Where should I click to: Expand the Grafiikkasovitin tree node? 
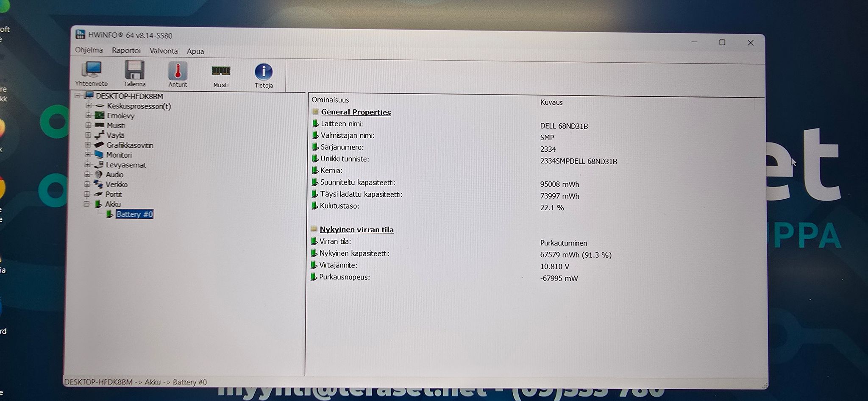88,145
